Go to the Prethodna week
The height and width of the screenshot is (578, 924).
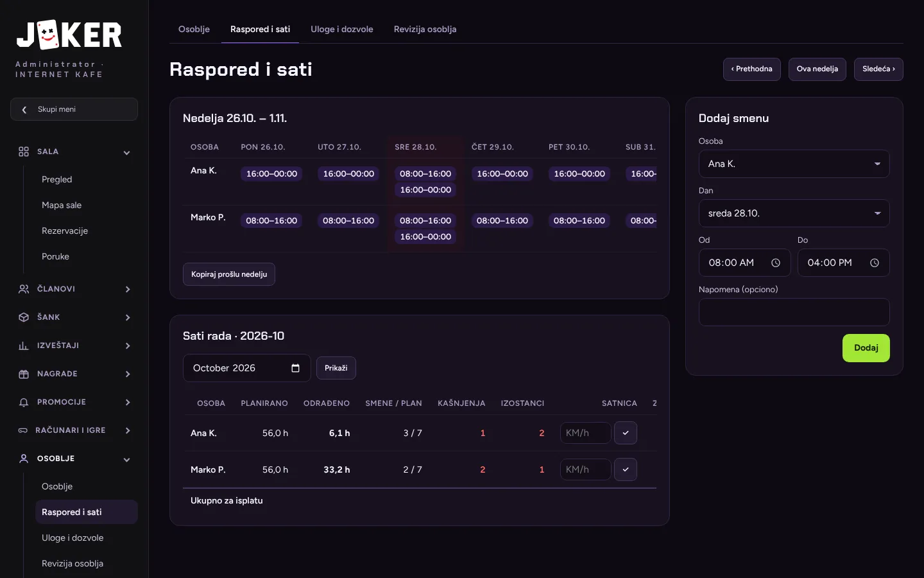click(752, 69)
